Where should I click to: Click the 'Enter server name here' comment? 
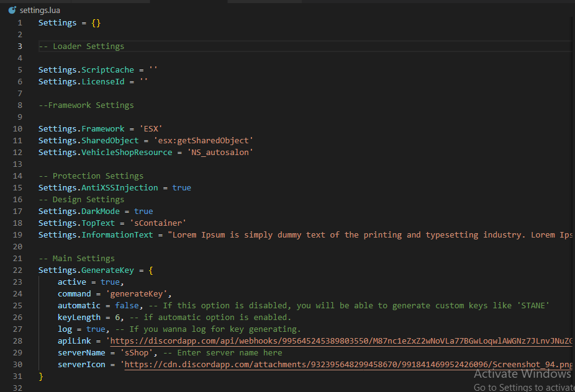coord(223,352)
